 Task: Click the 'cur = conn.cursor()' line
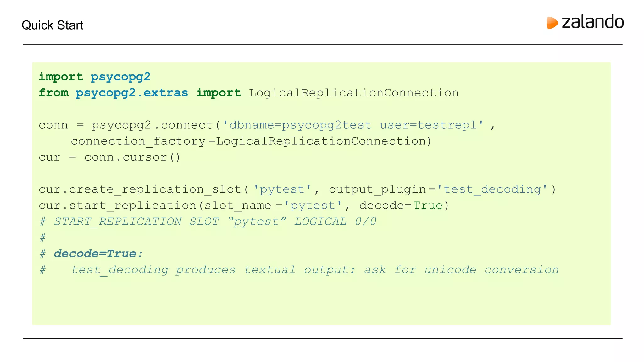[110, 157]
